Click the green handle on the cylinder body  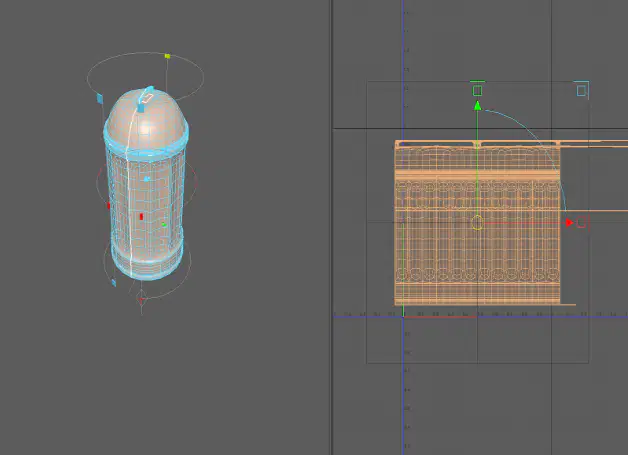click(x=164, y=224)
